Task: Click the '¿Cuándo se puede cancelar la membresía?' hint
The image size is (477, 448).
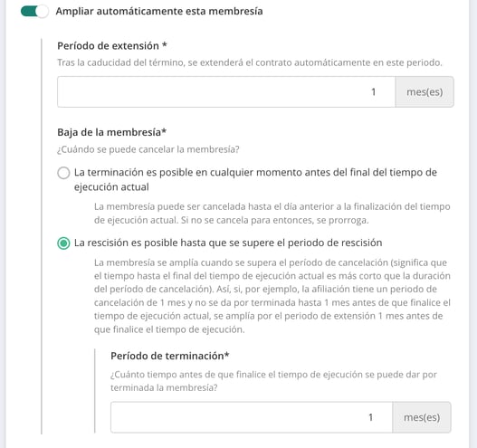Action: pyautogui.click(x=148, y=149)
